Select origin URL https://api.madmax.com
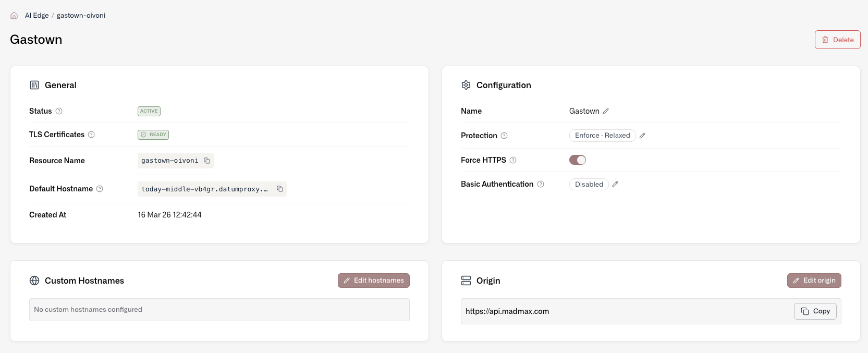The image size is (868, 353). pyautogui.click(x=507, y=311)
